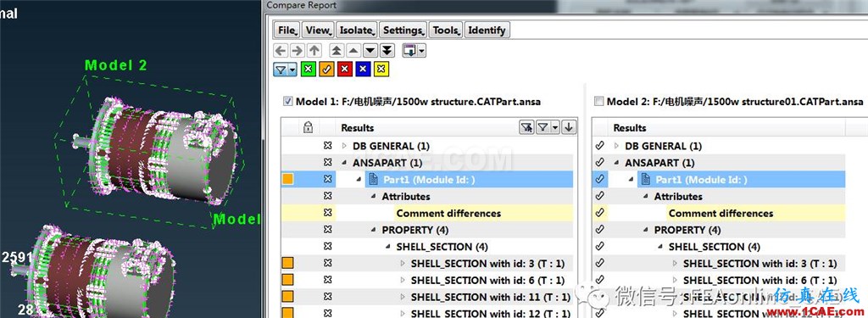The height and width of the screenshot is (318, 868).
Task: Click the forward arrow navigation icon
Action: [298, 50]
